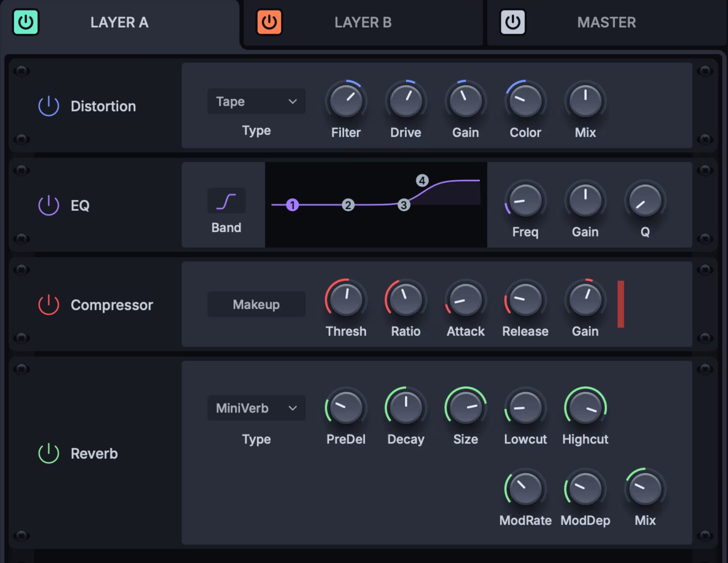728x563 pixels.
Task: Click the EQ Band shape icon
Action: pos(226,201)
